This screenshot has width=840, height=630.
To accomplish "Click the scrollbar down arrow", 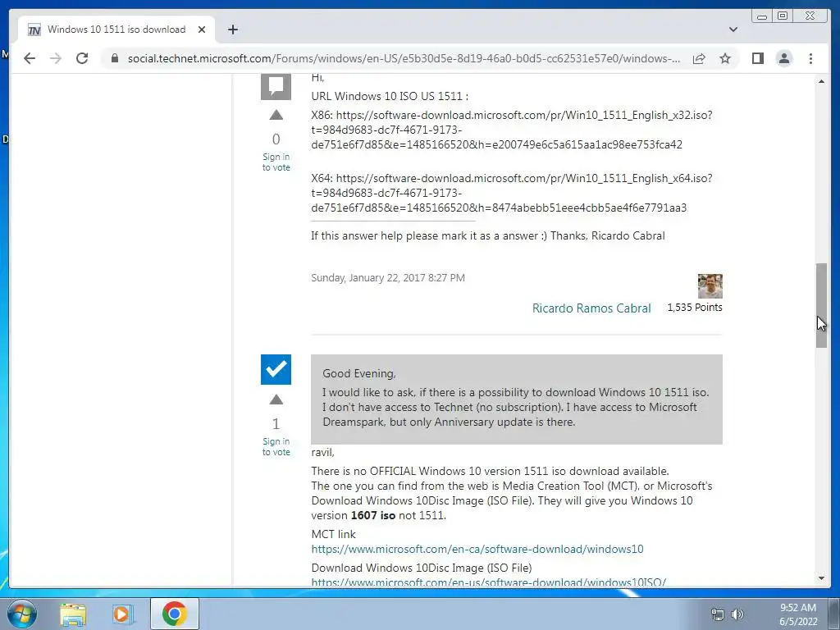I will pyautogui.click(x=822, y=578).
